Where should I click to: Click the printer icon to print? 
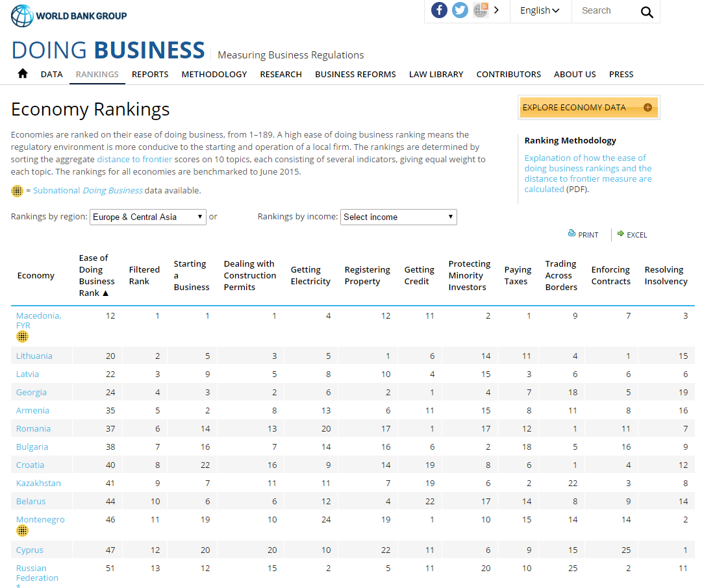point(572,234)
